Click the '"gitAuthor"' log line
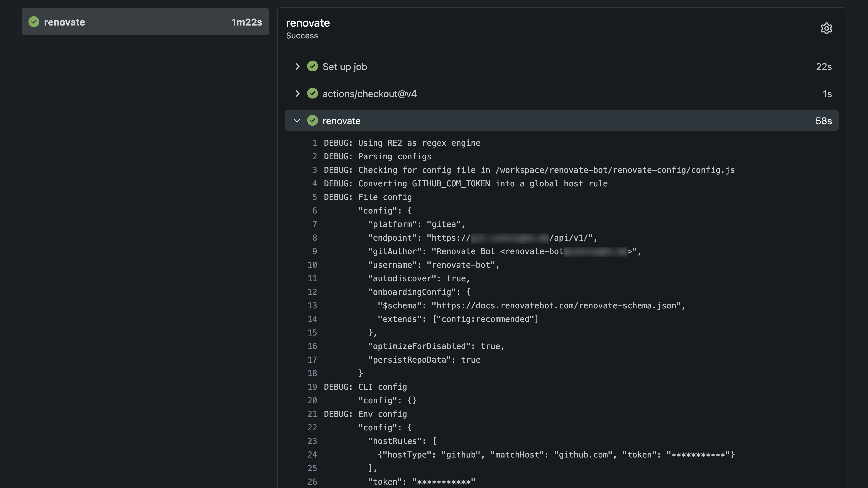The image size is (868, 488). point(505,251)
